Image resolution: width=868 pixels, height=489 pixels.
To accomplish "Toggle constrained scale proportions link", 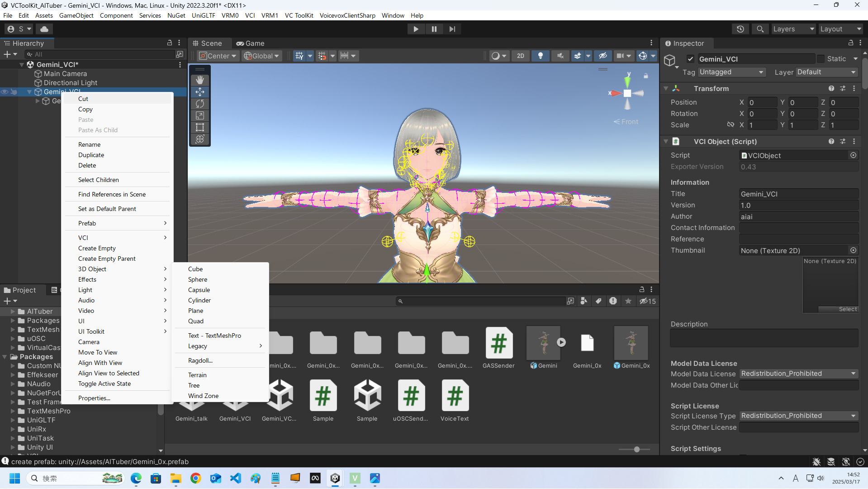I will click(730, 125).
